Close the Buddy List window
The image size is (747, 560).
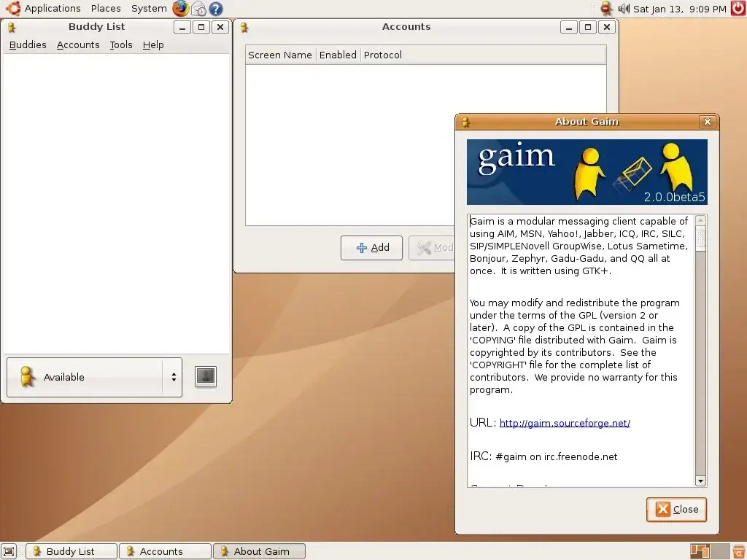point(220,27)
